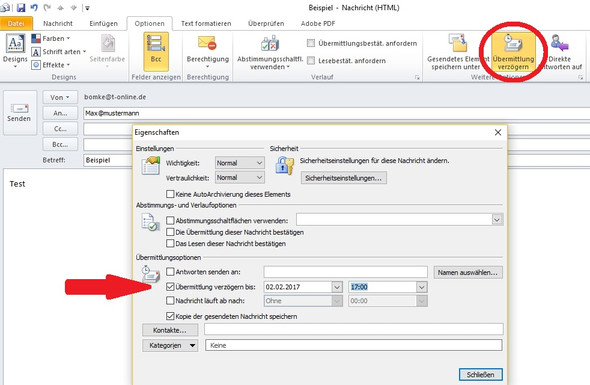590x385 pixels.
Task: Click the An field with Max@mustermann
Action: point(336,113)
